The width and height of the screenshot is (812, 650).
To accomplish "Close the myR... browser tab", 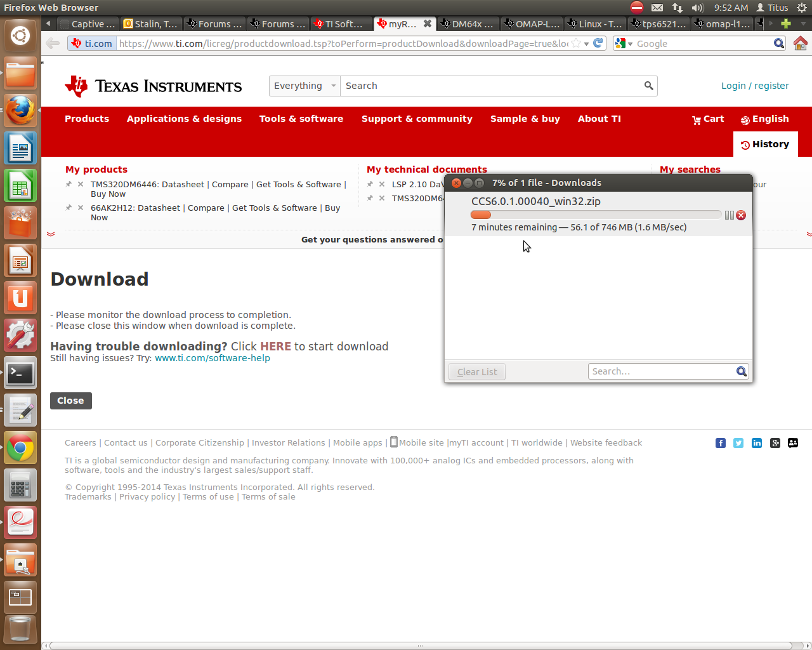I will (428, 23).
